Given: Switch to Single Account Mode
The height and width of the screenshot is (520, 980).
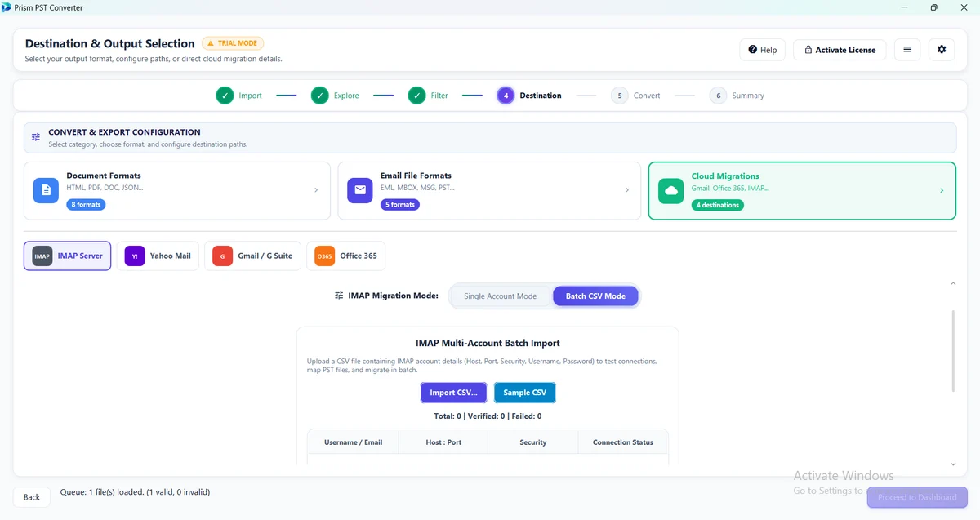Looking at the screenshot, I should (501, 296).
